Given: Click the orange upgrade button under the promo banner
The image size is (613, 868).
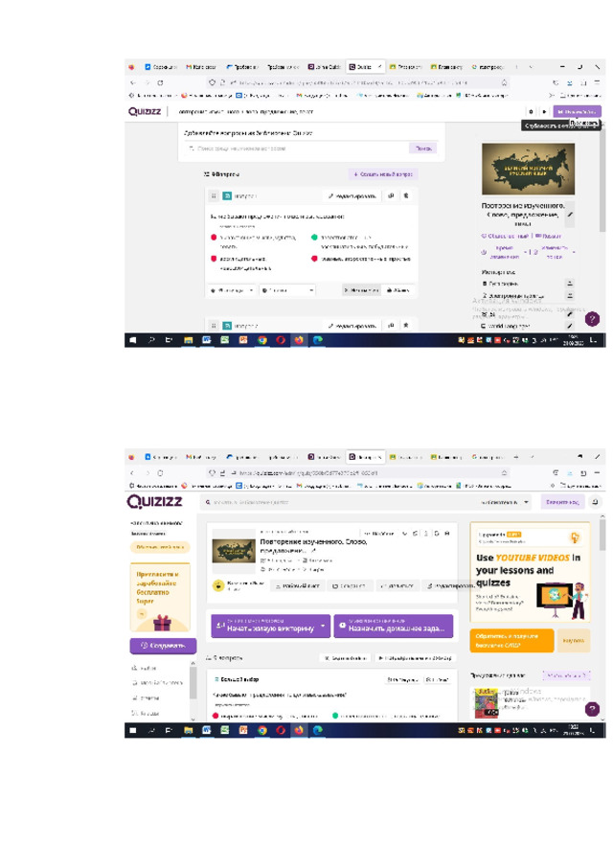Looking at the screenshot, I should (x=511, y=641).
